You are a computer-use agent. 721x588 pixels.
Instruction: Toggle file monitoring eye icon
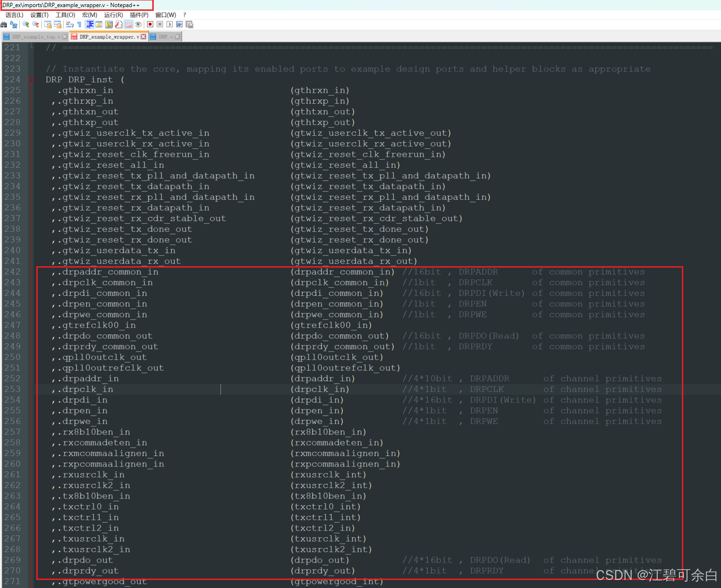click(138, 24)
